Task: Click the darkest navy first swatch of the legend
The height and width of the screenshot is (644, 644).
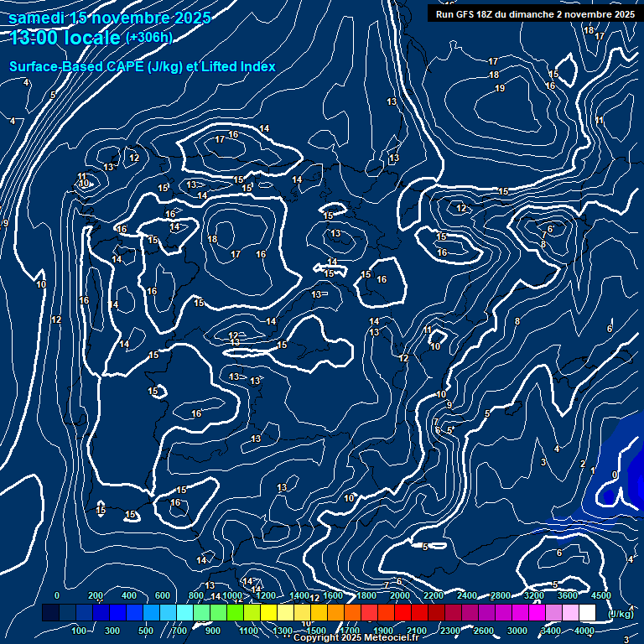Action: 50,612
